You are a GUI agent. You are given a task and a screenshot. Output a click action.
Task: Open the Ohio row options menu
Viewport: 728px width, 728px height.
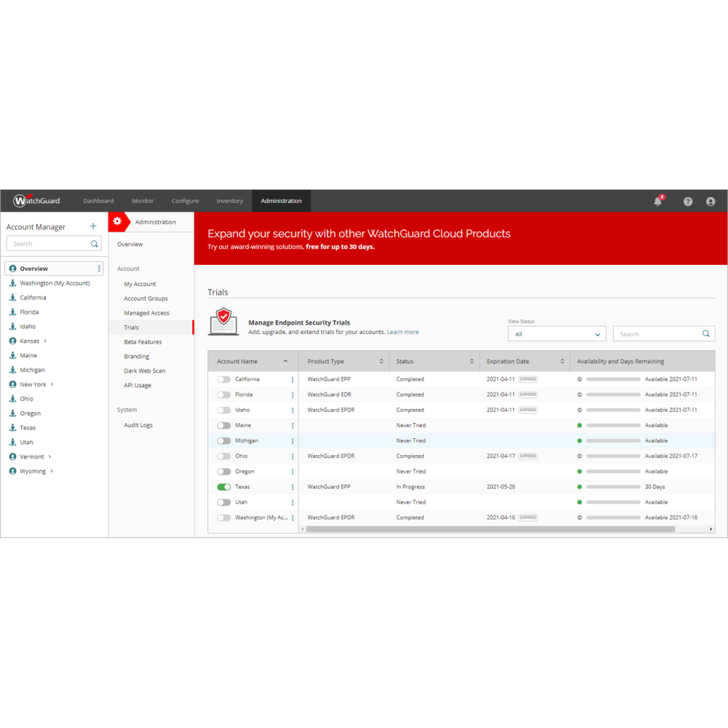pos(293,456)
